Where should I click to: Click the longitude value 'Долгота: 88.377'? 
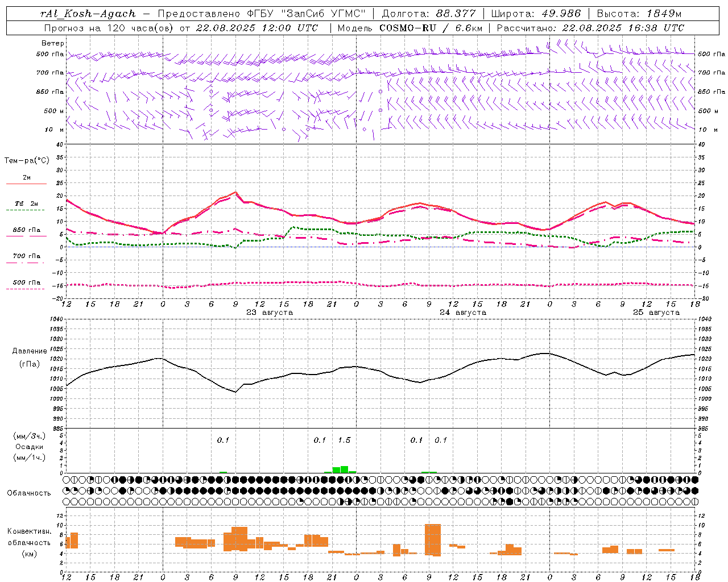point(429,14)
